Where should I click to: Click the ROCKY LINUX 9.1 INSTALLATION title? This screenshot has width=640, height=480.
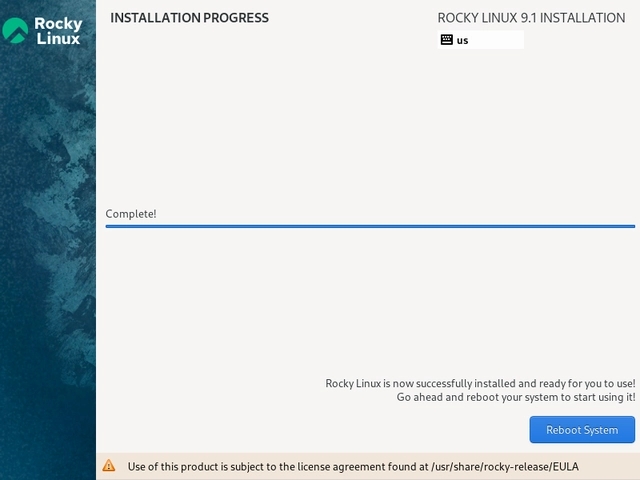(531, 18)
